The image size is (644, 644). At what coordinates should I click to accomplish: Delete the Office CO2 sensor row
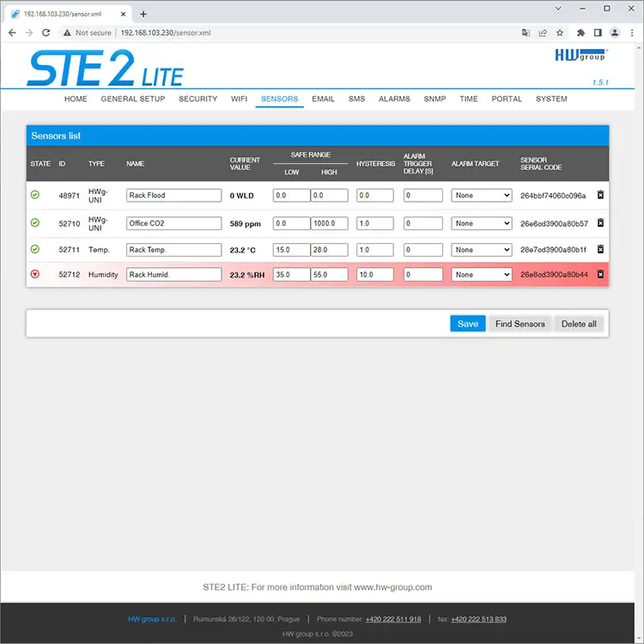click(600, 223)
